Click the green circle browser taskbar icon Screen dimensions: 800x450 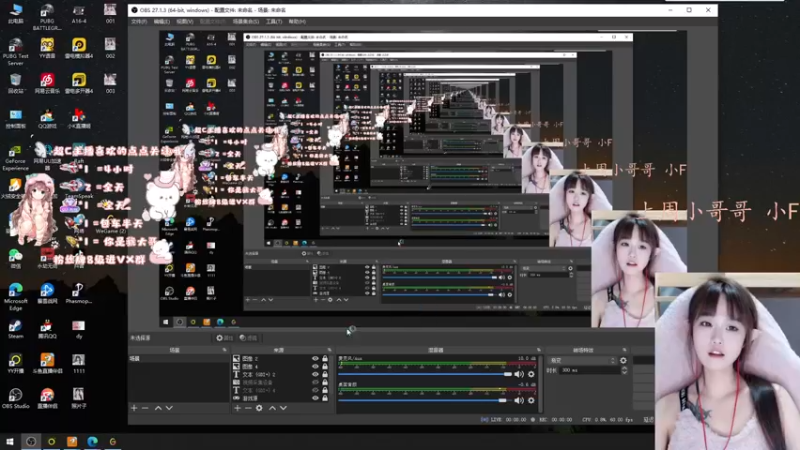51,442
